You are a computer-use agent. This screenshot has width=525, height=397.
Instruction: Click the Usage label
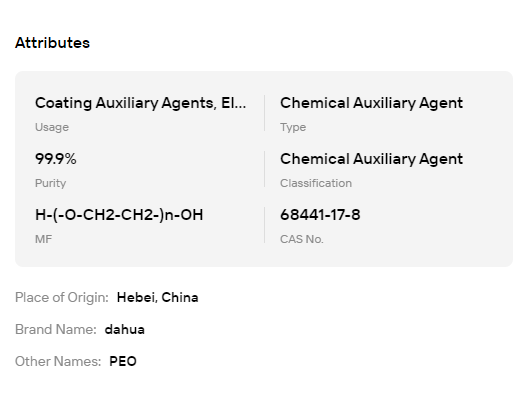[52, 127]
